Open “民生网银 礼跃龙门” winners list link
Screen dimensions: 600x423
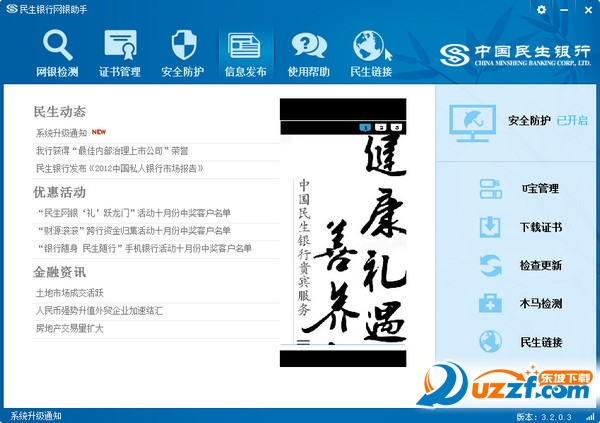point(132,213)
